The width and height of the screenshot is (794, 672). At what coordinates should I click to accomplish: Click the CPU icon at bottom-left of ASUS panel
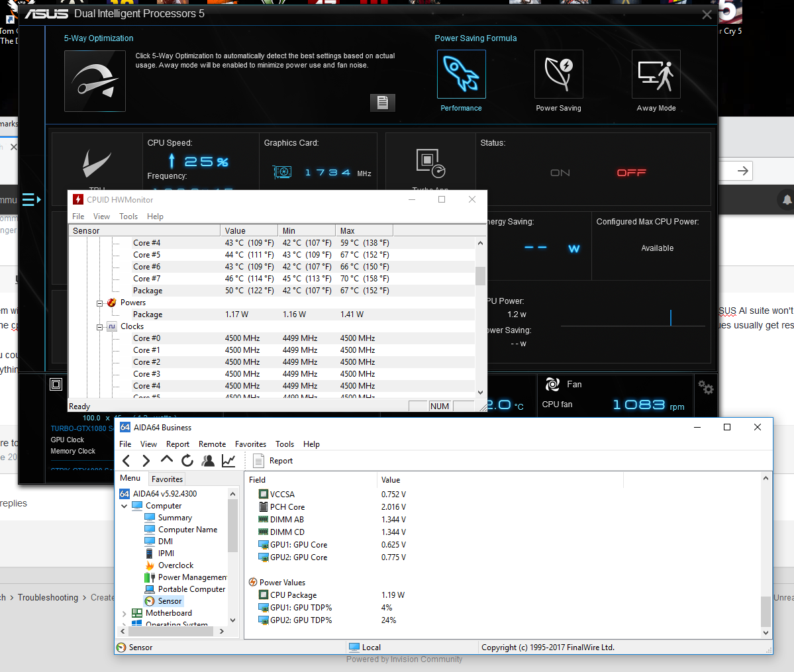point(56,385)
